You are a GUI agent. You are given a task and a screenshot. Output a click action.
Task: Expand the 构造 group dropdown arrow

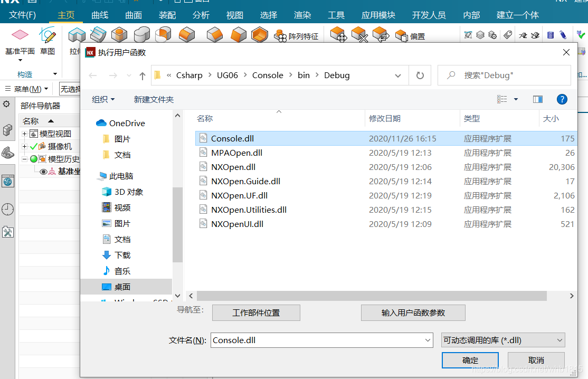55,74
